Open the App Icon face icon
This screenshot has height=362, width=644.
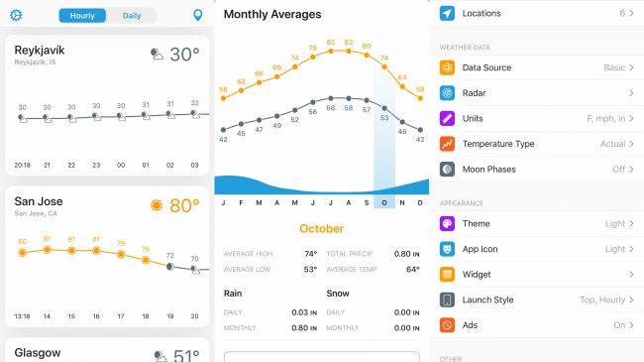click(x=447, y=249)
